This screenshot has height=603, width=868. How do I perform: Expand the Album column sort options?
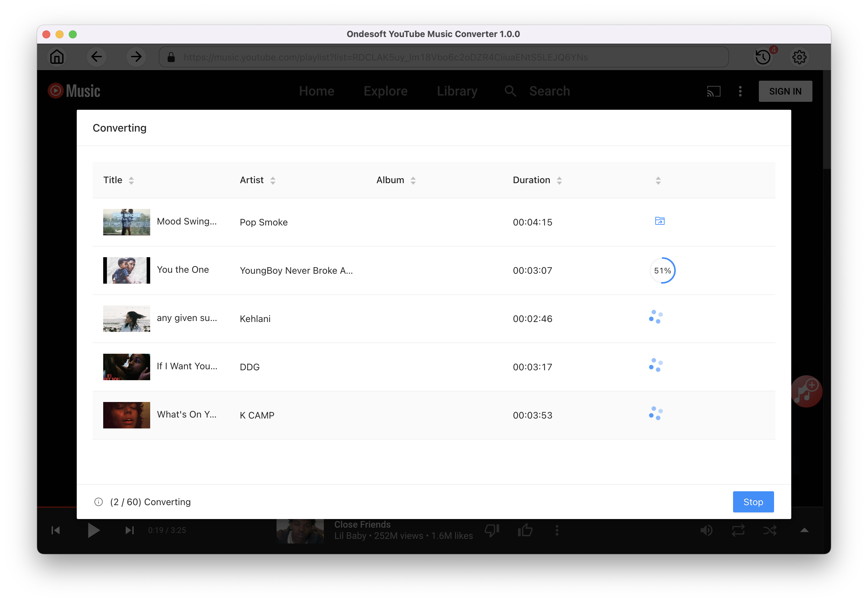(x=412, y=180)
